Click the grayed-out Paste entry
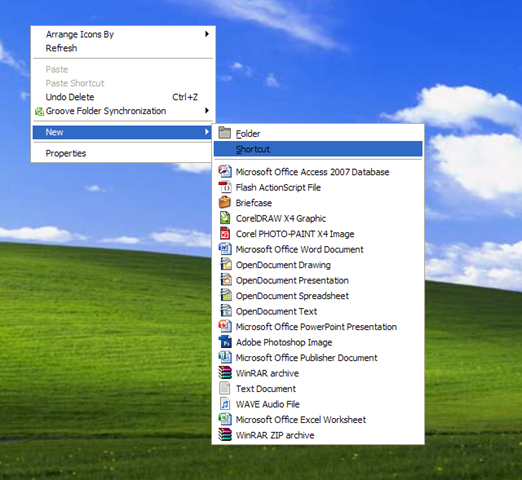Screen dimensions: 522x480 point(122,69)
